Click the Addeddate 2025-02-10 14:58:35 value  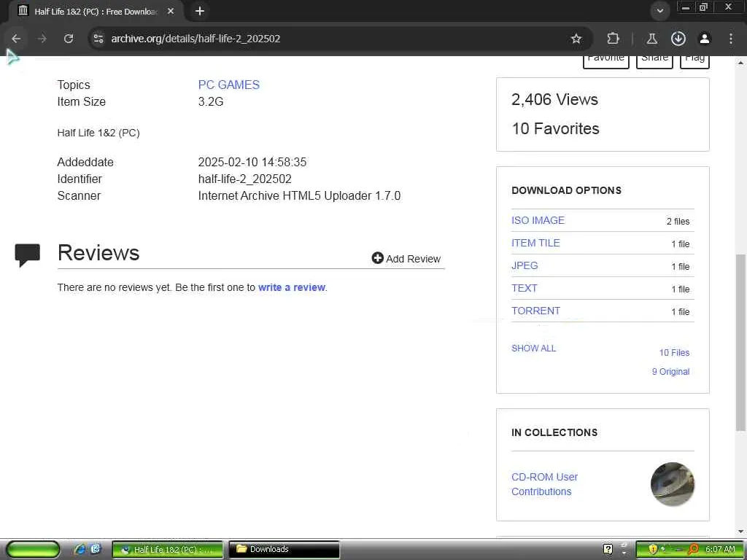(252, 162)
